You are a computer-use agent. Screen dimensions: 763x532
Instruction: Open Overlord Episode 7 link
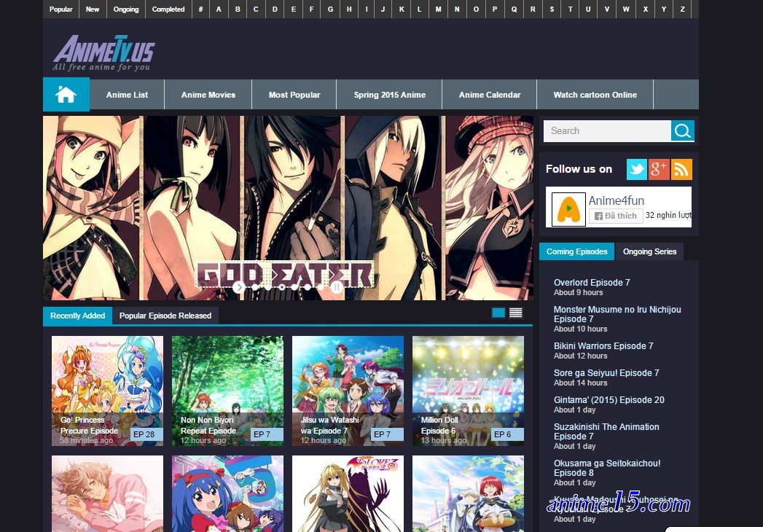click(x=592, y=283)
